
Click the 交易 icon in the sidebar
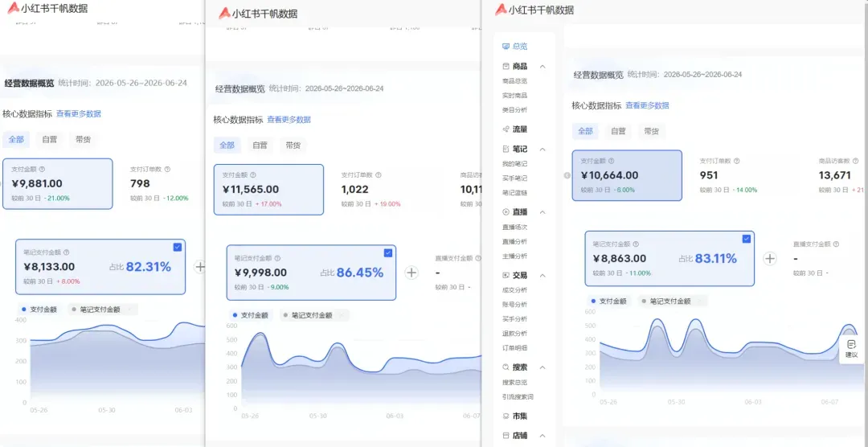point(506,275)
